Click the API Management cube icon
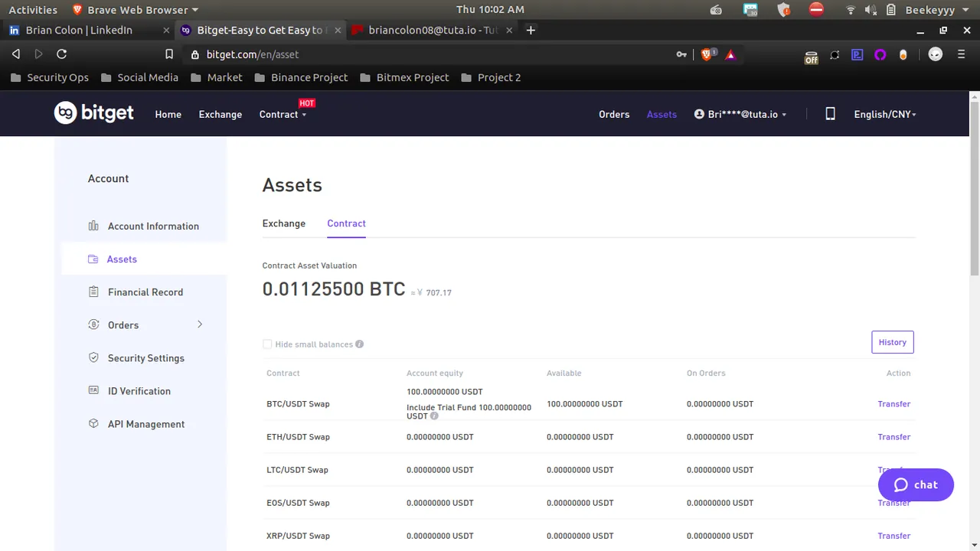Image resolution: width=980 pixels, height=551 pixels. (x=93, y=423)
